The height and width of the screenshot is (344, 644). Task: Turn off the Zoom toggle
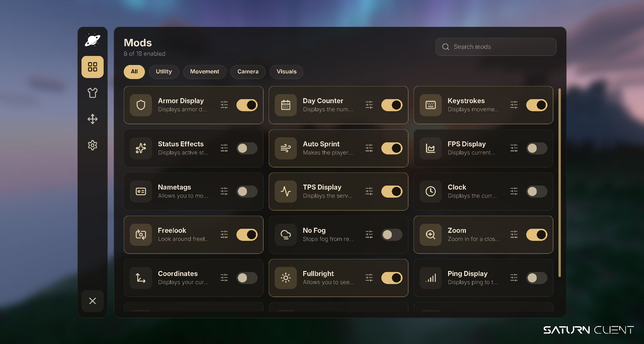coord(537,235)
